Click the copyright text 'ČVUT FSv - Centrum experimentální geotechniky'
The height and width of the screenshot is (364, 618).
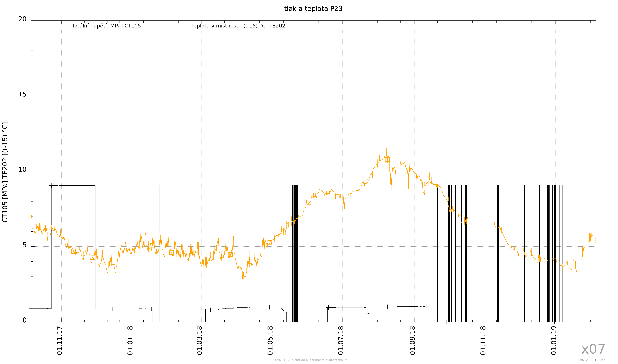(311, 360)
